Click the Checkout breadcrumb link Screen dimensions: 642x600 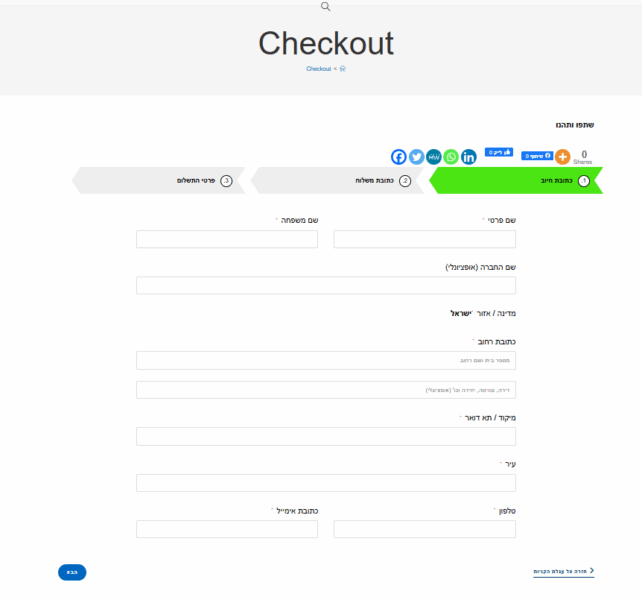319,69
